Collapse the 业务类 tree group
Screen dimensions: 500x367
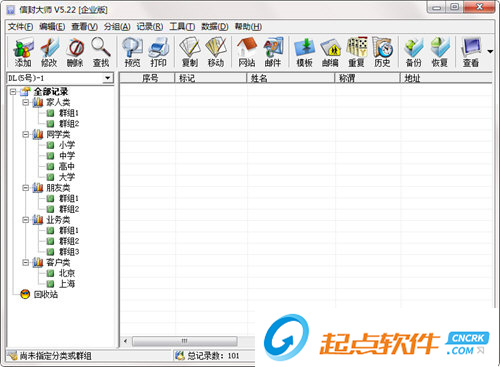[x=26, y=220]
